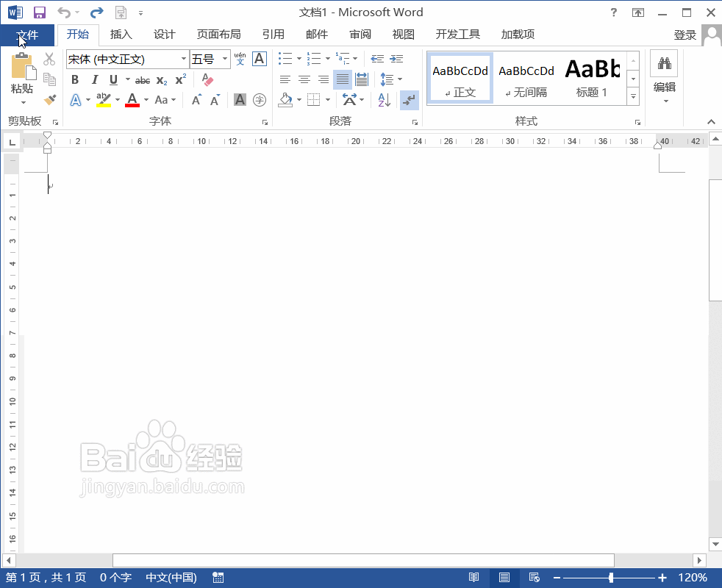Toggle justify alignment
Viewport: 722px width, 588px height.
click(343, 79)
